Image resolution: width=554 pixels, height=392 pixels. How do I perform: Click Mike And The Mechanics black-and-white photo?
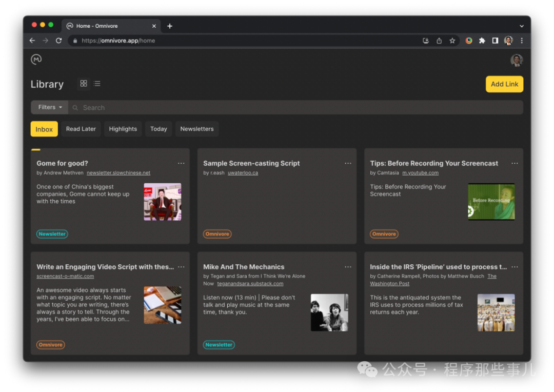point(329,312)
